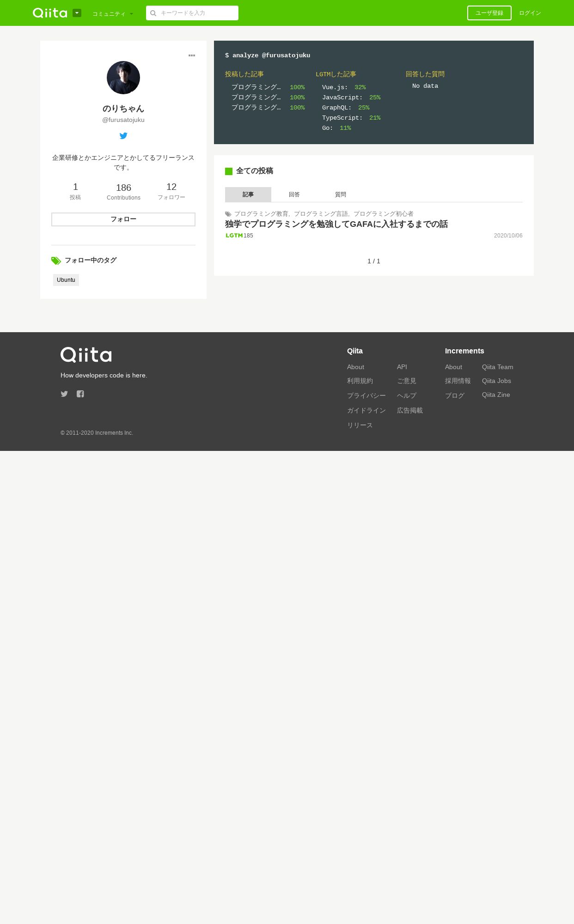
Task: Open the ご意見 footer link
Action: click(x=407, y=381)
